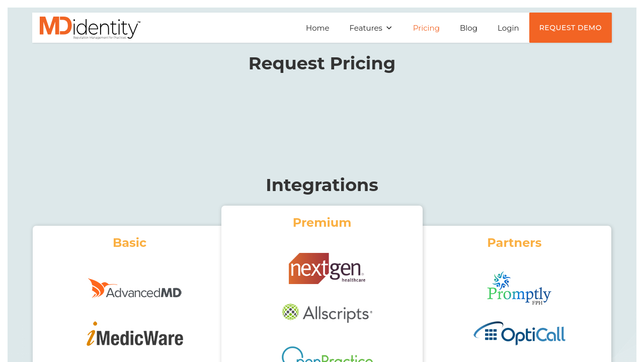Click the OptiCall logo
The width and height of the screenshot is (644, 362).
click(x=519, y=333)
